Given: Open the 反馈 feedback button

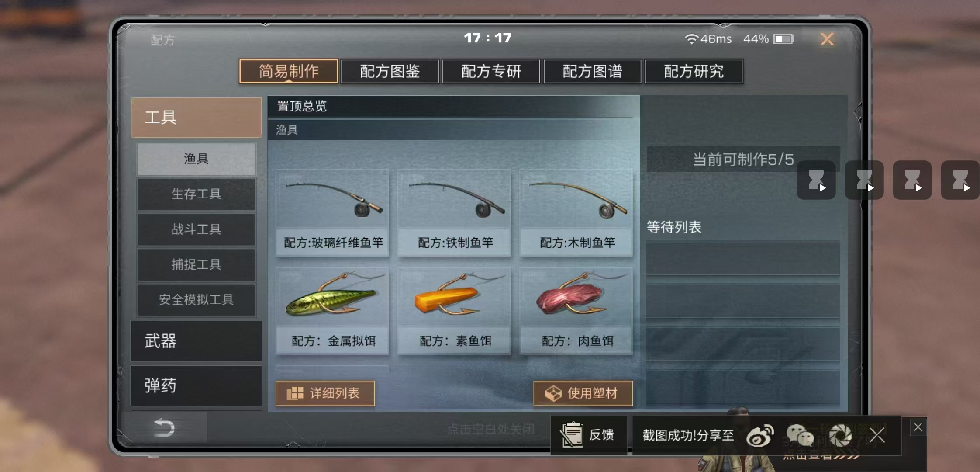Looking at the screenshot, I should coord(589,435).
